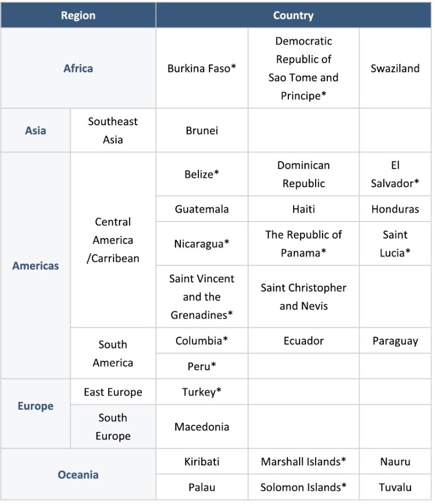Screen dimensions: 435x504
Task: Click the Haiti cell
Action: click(303, 209)
